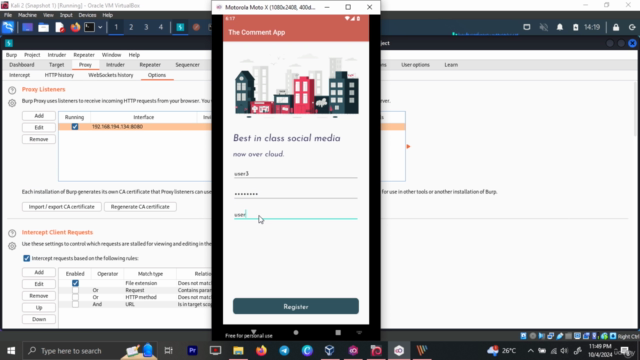Open the Help menu in Burp Suite
This screenshot has height=360, width=640.
coord(134,55)
